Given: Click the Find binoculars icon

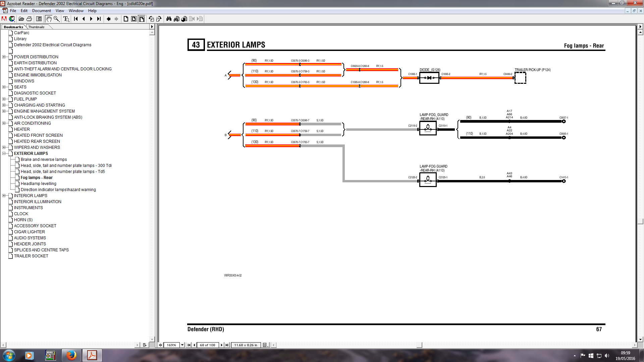Looking at the screenshot, I should point(169,19).
